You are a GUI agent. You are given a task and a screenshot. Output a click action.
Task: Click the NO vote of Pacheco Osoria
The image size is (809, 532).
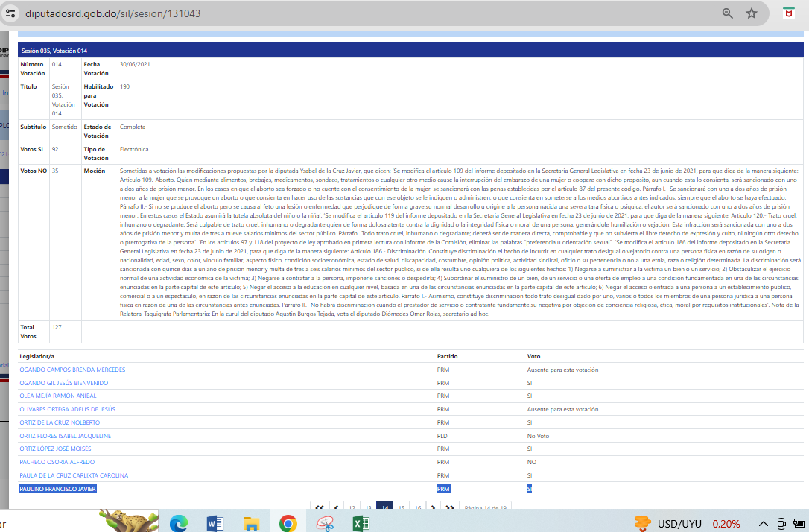click(531, 463)
